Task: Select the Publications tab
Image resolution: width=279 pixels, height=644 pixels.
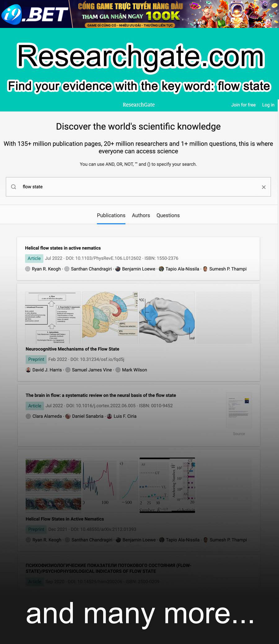Action: coord(111,215)
